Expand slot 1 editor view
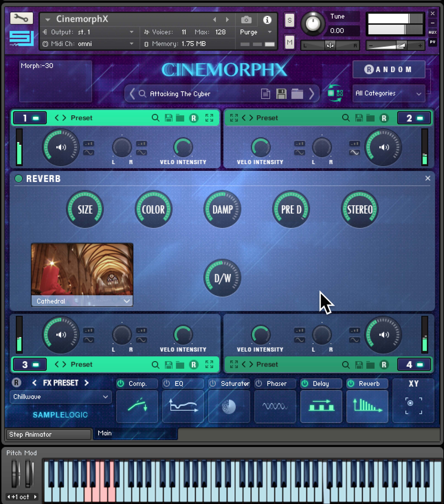 [x=209, y=118]
